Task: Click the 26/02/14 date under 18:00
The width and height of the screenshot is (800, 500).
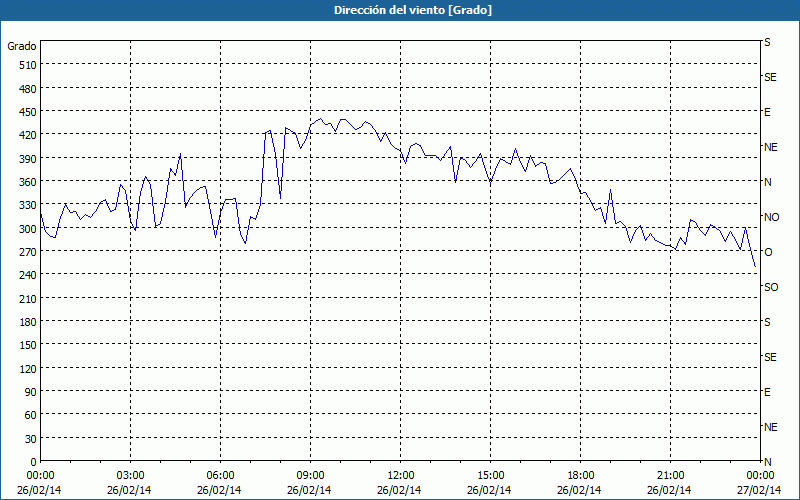Action: [x=579, y=490]
